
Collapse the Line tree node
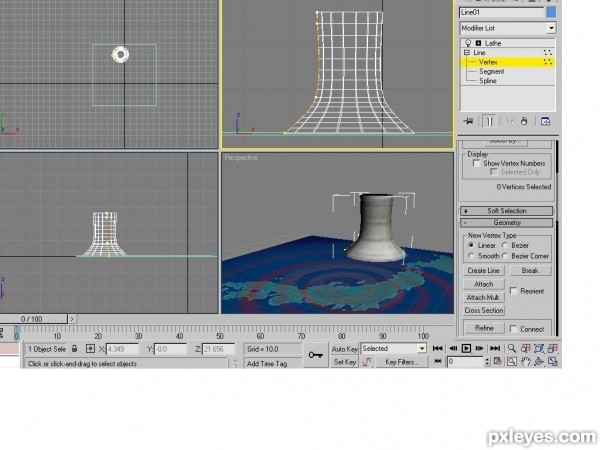coord(467,52)
